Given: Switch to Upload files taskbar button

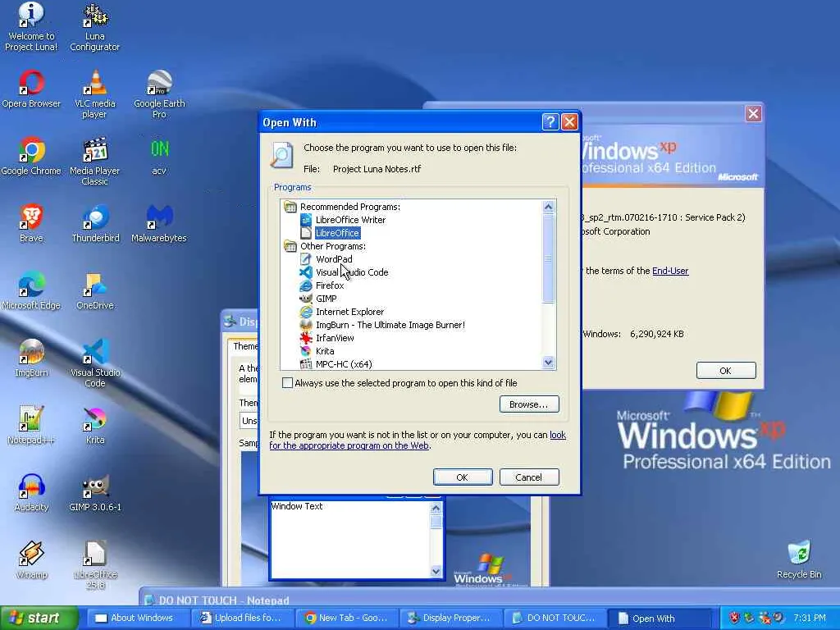Looking at the screenshot, I should tap(241, 619).
